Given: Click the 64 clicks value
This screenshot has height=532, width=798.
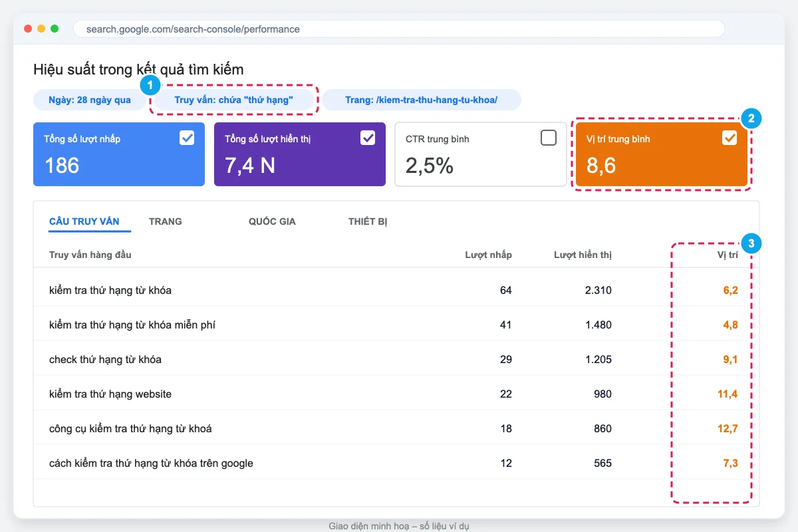Looking at the screenshot, I should [506, 290].
